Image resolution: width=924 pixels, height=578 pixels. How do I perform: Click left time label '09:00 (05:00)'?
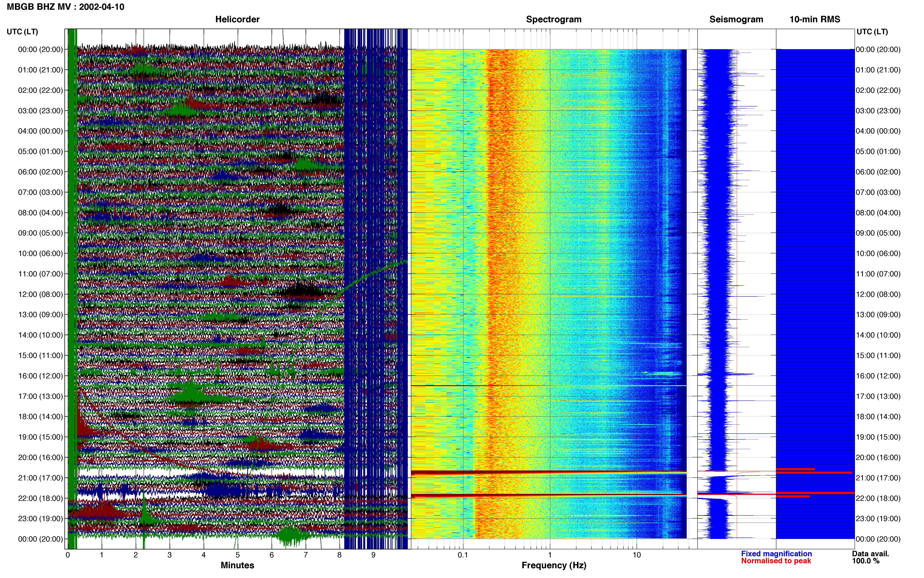click(41, 233)
